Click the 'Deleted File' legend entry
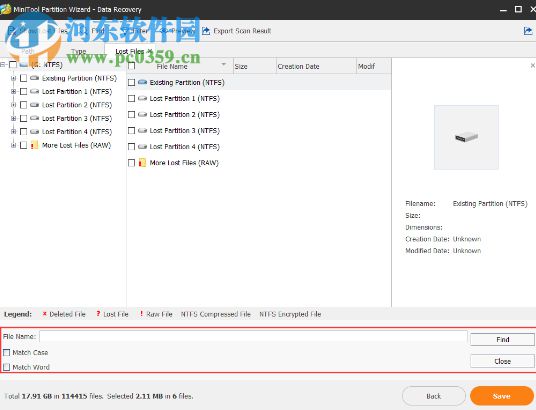The height and width of the screenshot is (410, 536). coord(64,314)
